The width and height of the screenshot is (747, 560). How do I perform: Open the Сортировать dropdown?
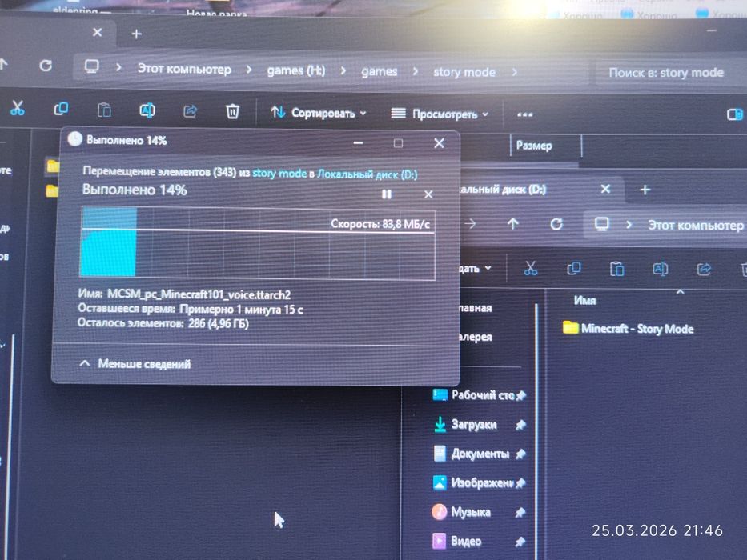(x=318, y=113)
